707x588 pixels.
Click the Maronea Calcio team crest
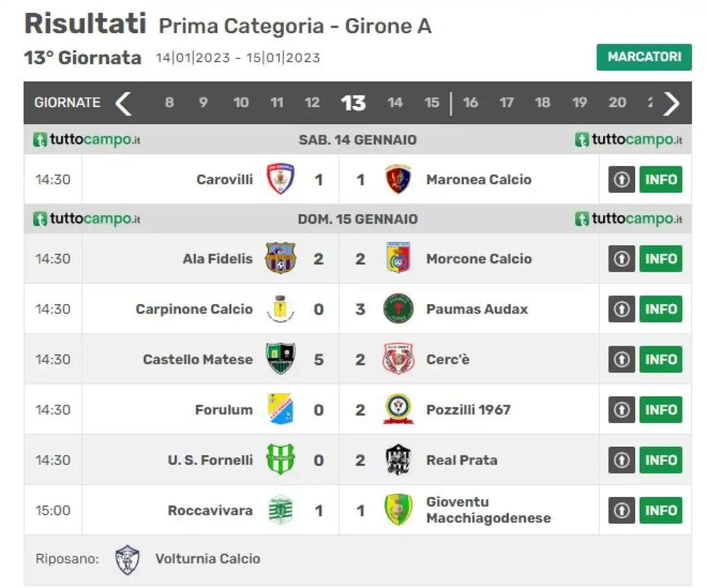coord(398,179)
